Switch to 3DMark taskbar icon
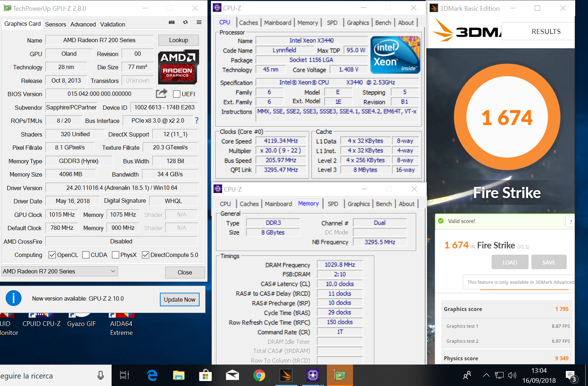Image resolution: width=588 pixels, height=386 pixels. 286,375
